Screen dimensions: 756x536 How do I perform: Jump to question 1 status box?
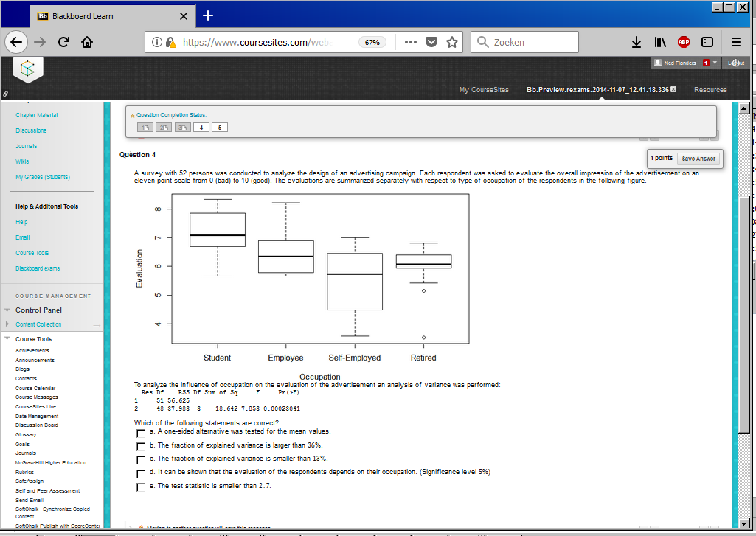click(x=145, y=128)
